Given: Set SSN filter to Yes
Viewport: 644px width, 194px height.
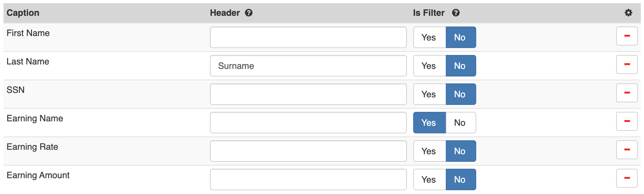Looking at the screenshot, I should tap(429, 94).
